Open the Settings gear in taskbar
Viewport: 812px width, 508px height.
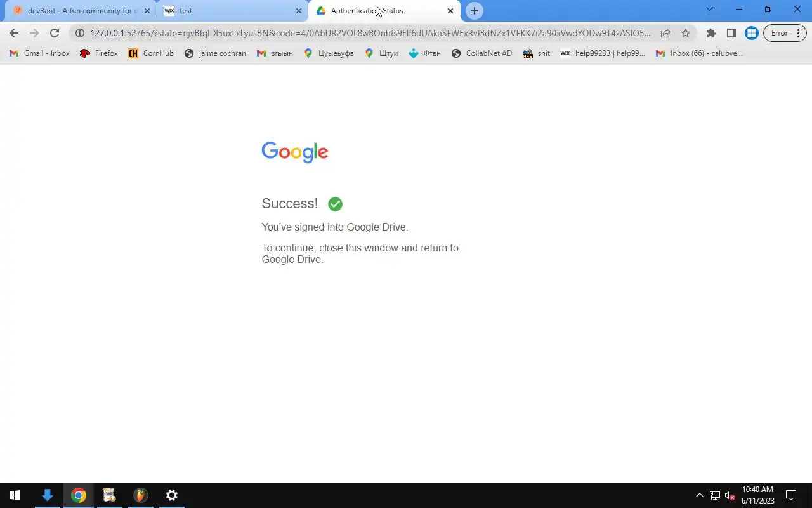[171, 495]
